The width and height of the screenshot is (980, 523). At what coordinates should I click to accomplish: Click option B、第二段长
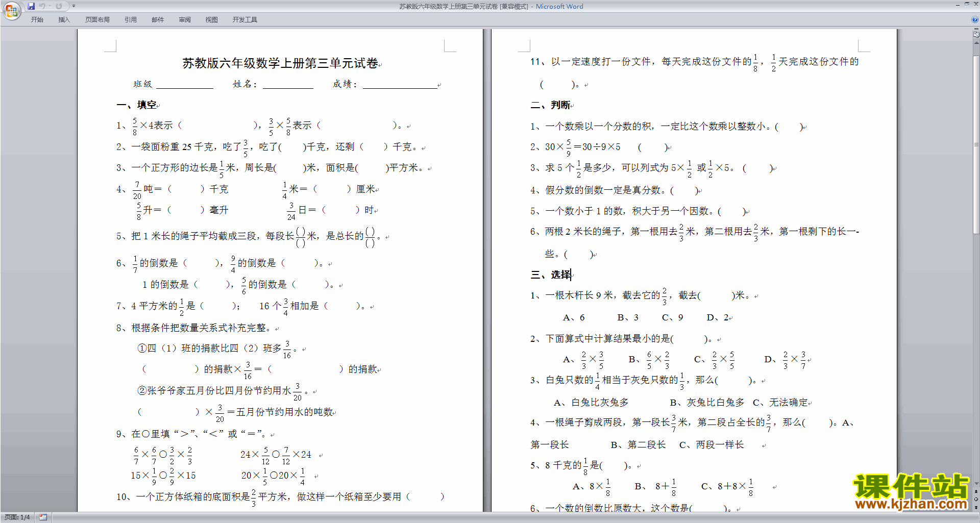(639, 445)
